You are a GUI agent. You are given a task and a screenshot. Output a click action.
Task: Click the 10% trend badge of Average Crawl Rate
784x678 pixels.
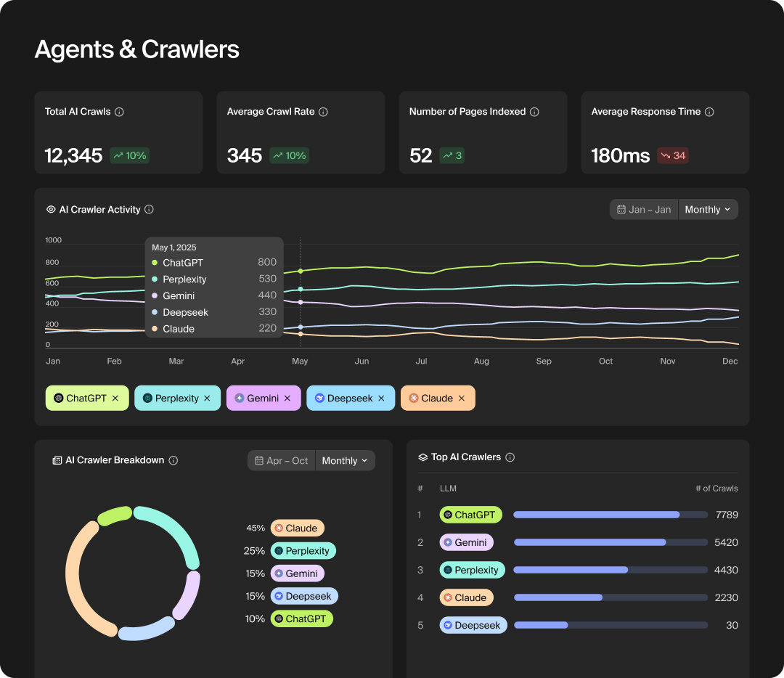289,155
